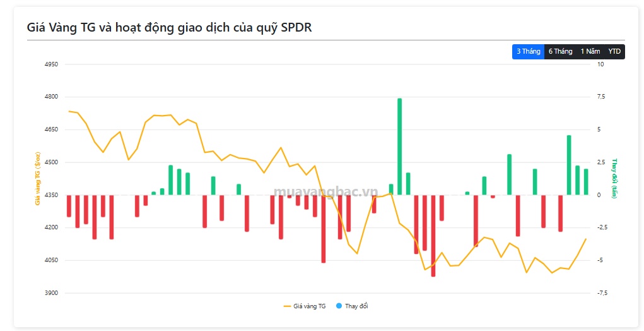The width and height of the screenshot is (644, 331).
Task: Click the left axis label 4350
Action: click(52, 195)
